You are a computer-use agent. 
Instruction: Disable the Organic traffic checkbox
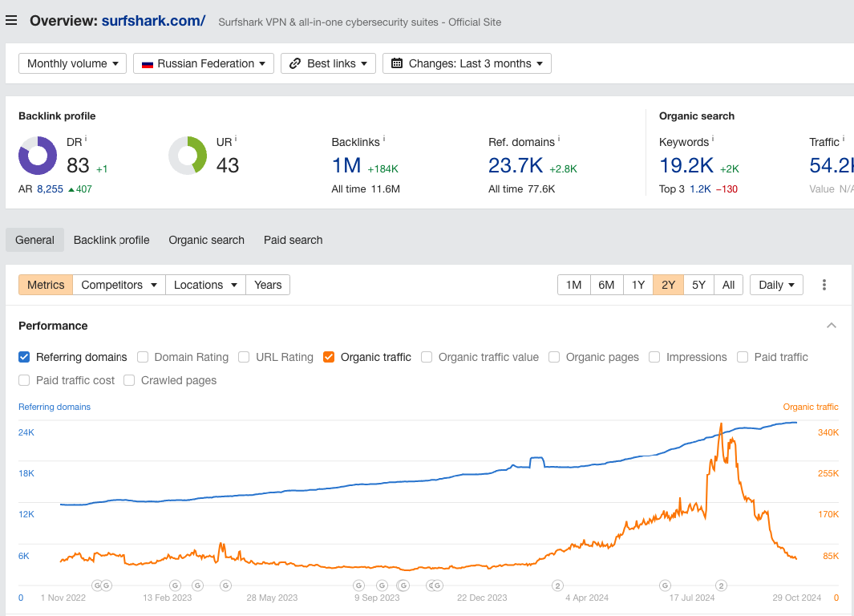pyautogui.click(x=329, y=357)
